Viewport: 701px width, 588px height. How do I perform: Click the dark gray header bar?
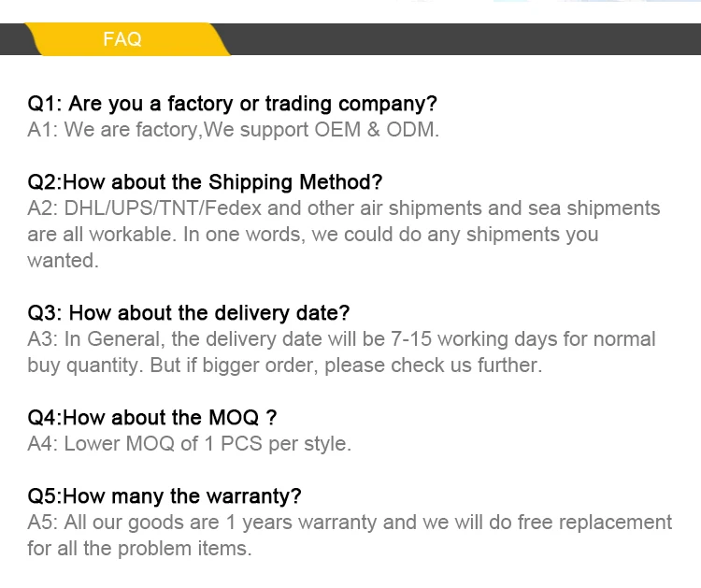467,39
